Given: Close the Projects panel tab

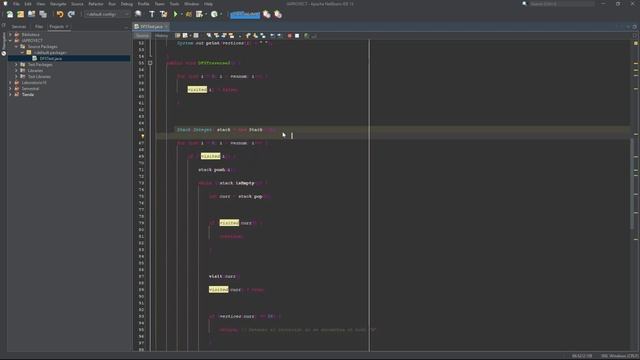Looking at the screenshot, I should point(67,27).
